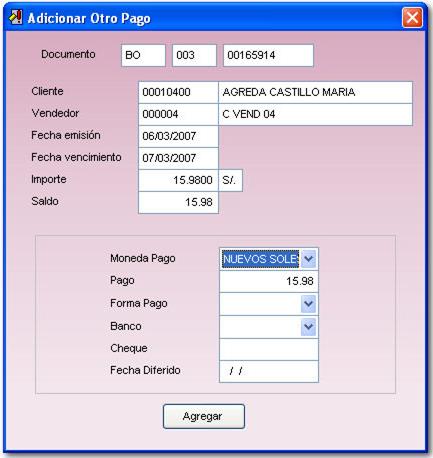The image size is (433, 458).
Task: Focus the Cheque input field
Action: tap(269, 349)
